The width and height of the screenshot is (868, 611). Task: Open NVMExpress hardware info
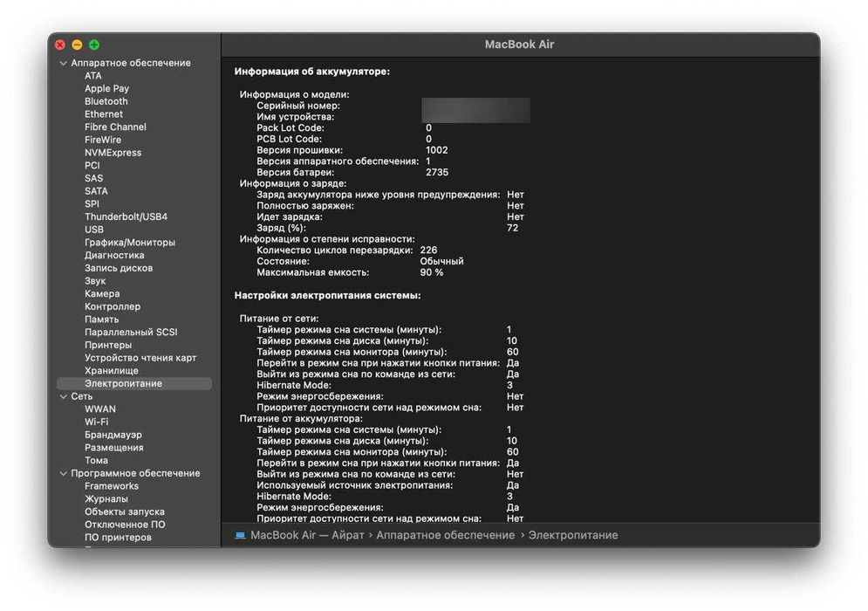(x=113, y=153)
